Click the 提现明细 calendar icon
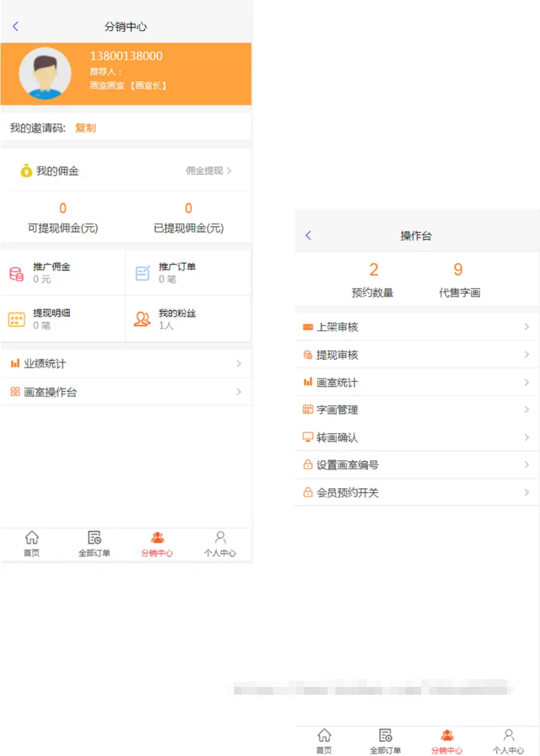Viewport: 540px width, 756px height. (x=17, y=319)
